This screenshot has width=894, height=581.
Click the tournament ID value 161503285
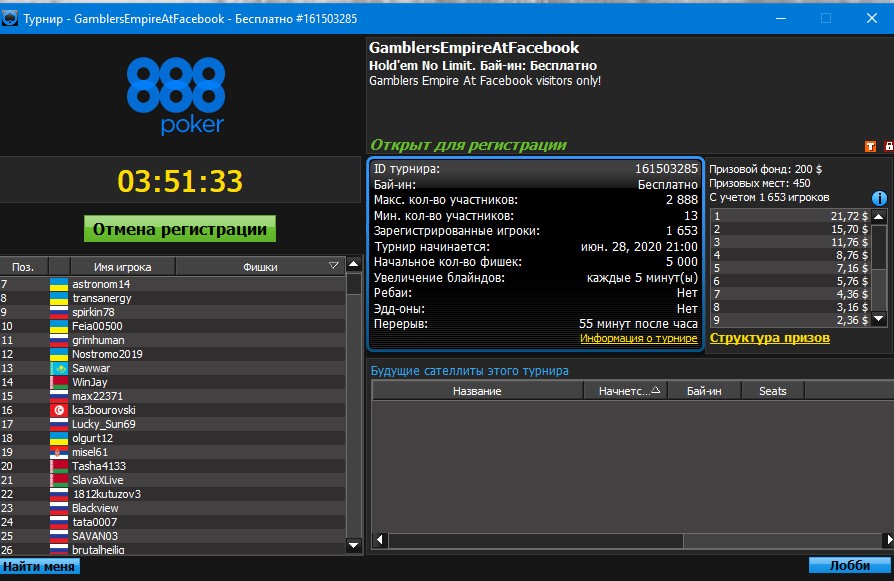point(666,169)
